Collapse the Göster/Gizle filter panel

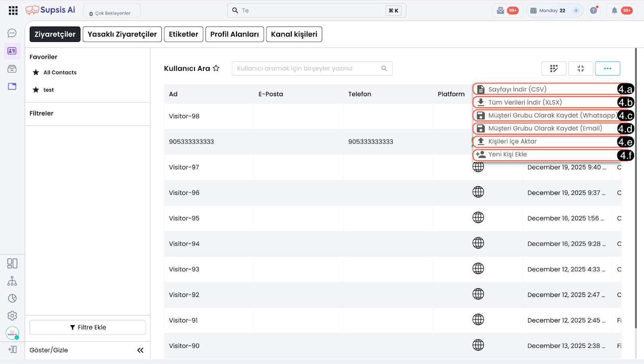tap(140, 350)
